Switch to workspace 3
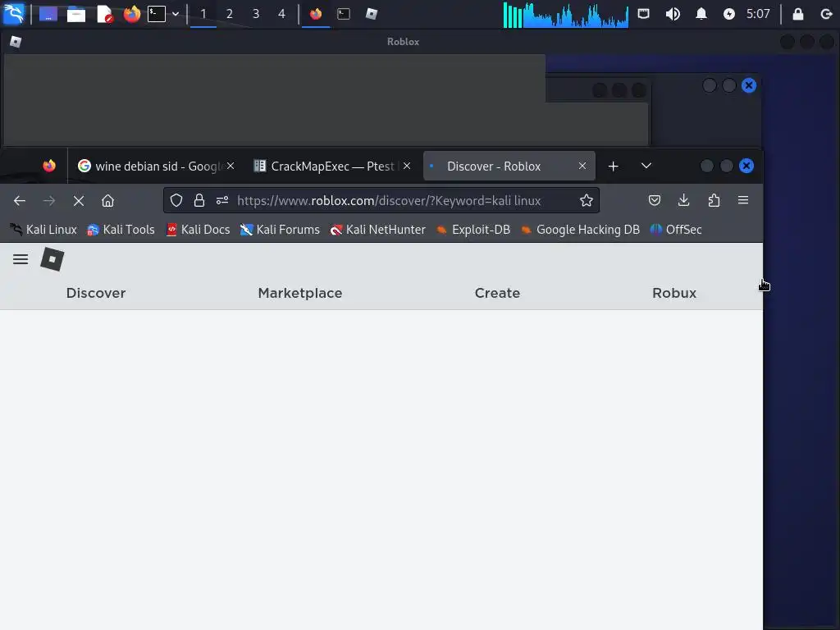 click(x=256, y=14)
